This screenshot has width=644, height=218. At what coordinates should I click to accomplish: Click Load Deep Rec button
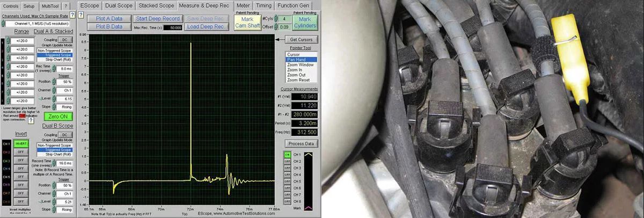pos(207,26)
